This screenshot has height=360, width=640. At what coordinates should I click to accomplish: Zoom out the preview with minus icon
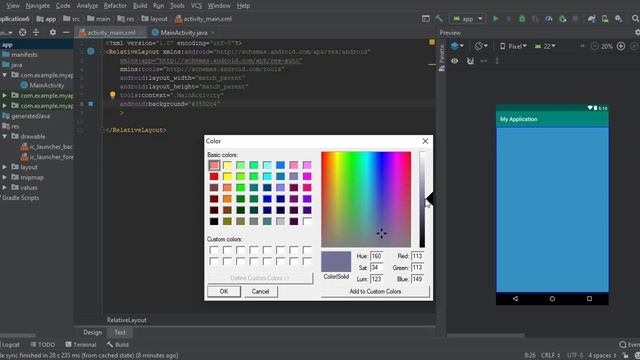pos(595,46)
